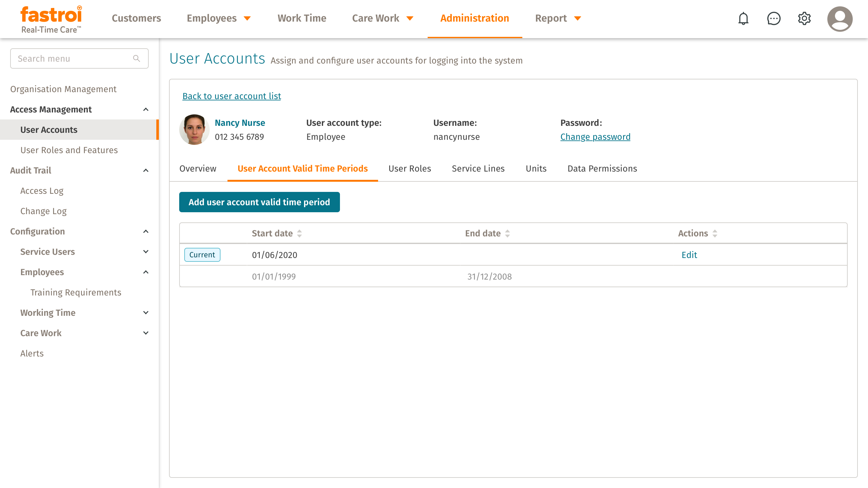The width and height of the screenshot is (868, 488).
Task: Open the notifications bell icon
Action: pos(743,18)
